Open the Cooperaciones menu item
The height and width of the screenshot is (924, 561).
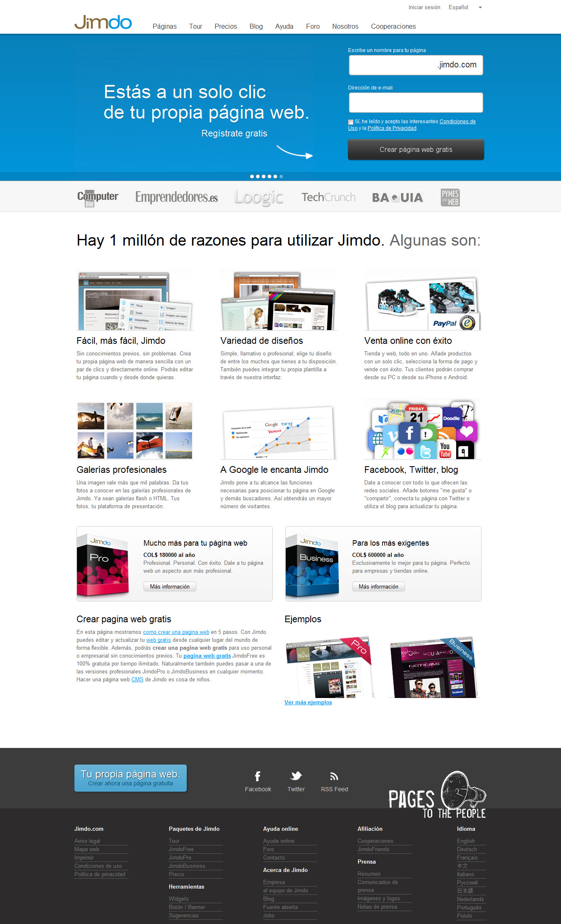pyautogui.click(x=393, y=26)
